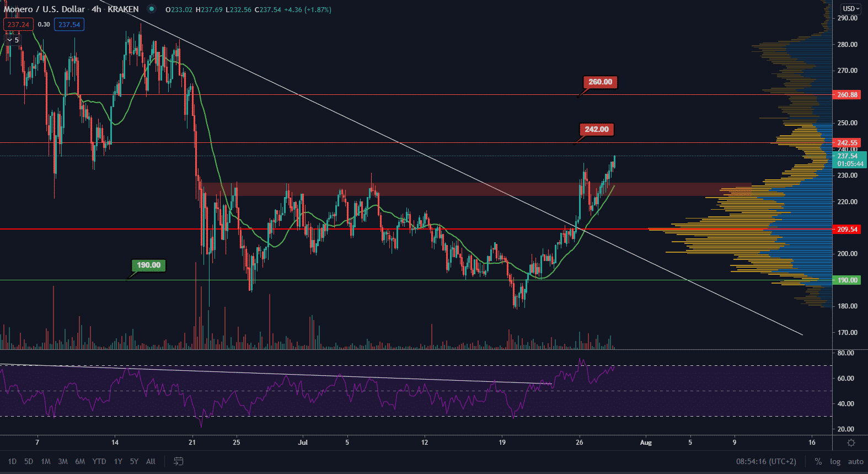Image resolution: width=868 pixels, height=474 pixels.
Task: Click the market status indicator beside KRAKEN
Action: (152, 9)
